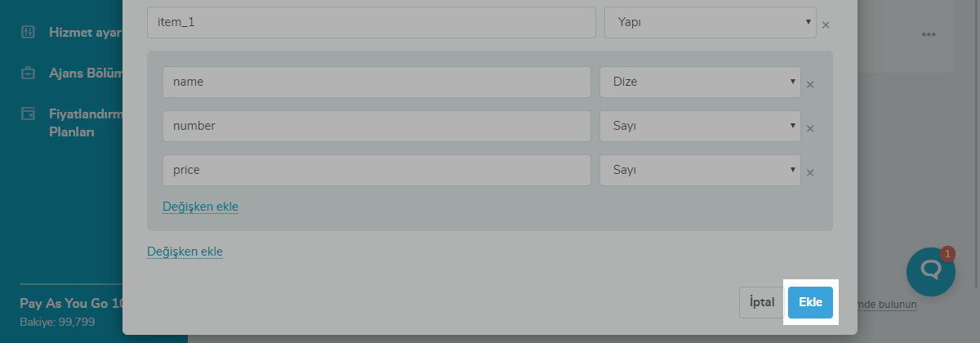
Task: Click the outer Değişken ekle link
Action: [x=185, y=252]
